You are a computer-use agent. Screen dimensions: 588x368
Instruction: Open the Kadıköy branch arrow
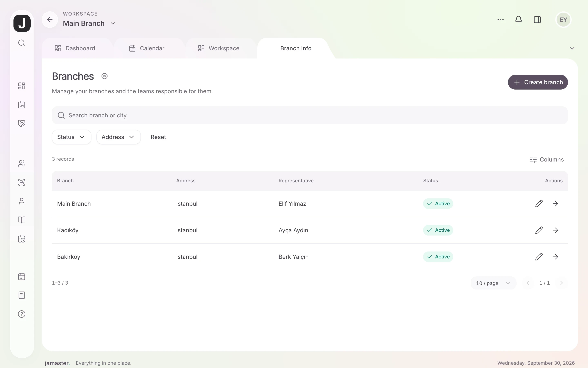pyautogui.click(x=555, y=230)
